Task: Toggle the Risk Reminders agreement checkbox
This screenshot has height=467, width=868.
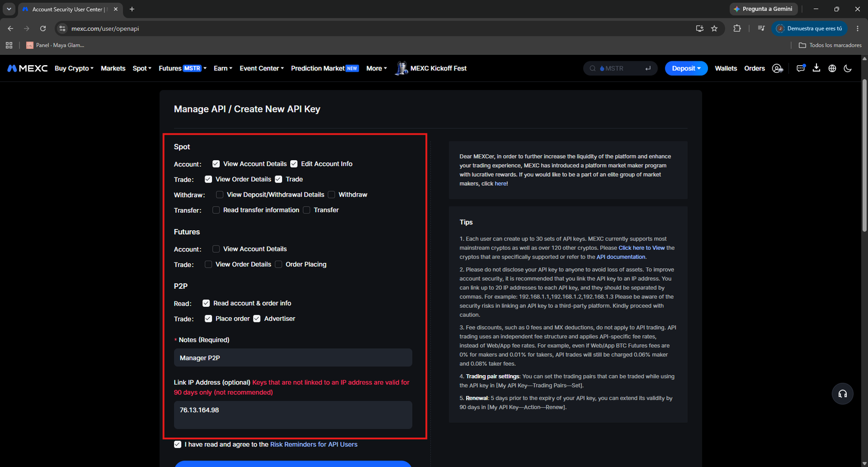Action: pyautogui.click(x=177, y=444)
